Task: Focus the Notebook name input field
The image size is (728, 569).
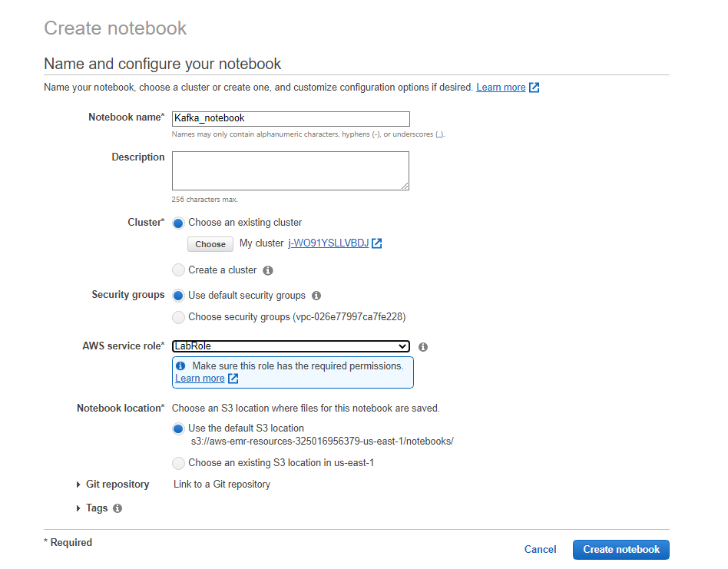Action: pos(290,119)
